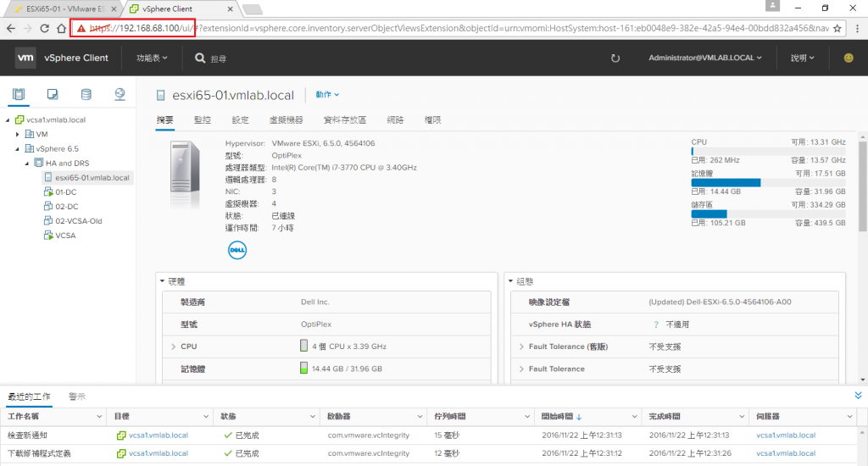This screenshot has height=466, width=868.
Task: Sort by 工作名稱 column header
Action: (23, 416)
